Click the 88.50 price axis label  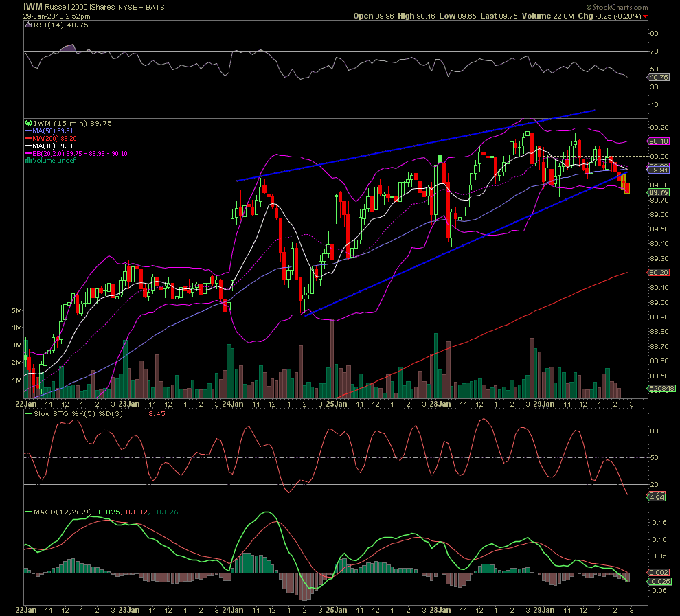coord(659,376)
